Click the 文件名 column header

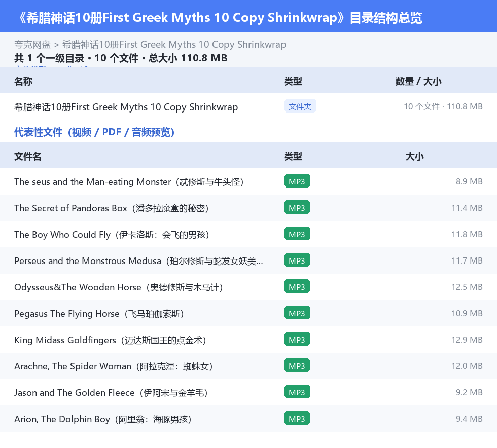tap(27, 156)
